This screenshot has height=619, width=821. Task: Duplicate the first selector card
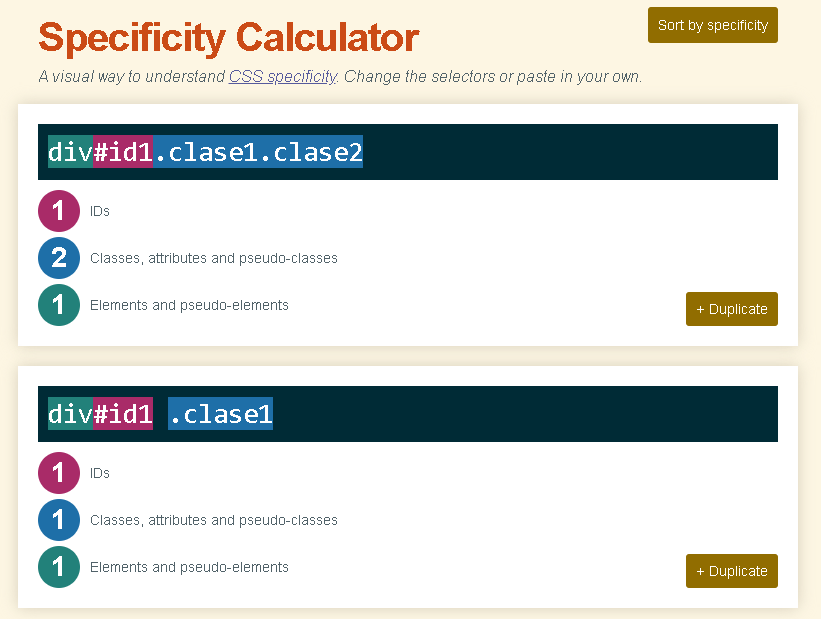[x=731, y=309]
